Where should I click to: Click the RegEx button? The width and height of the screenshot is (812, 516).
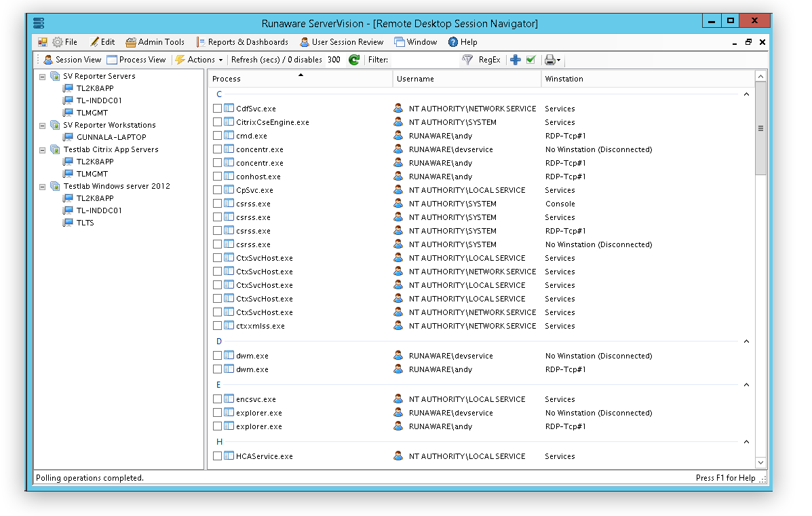click(489, 60)
